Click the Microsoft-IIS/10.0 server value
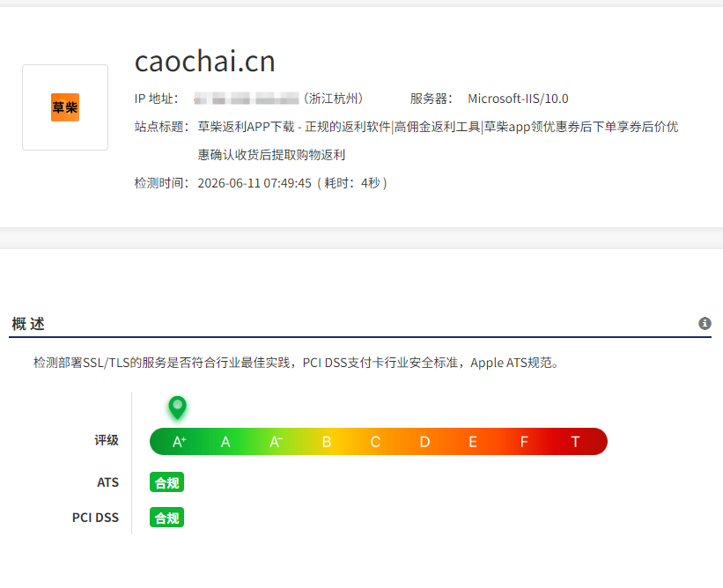The image size is (723, 588). pyautogui.click(x=518, y=99)
